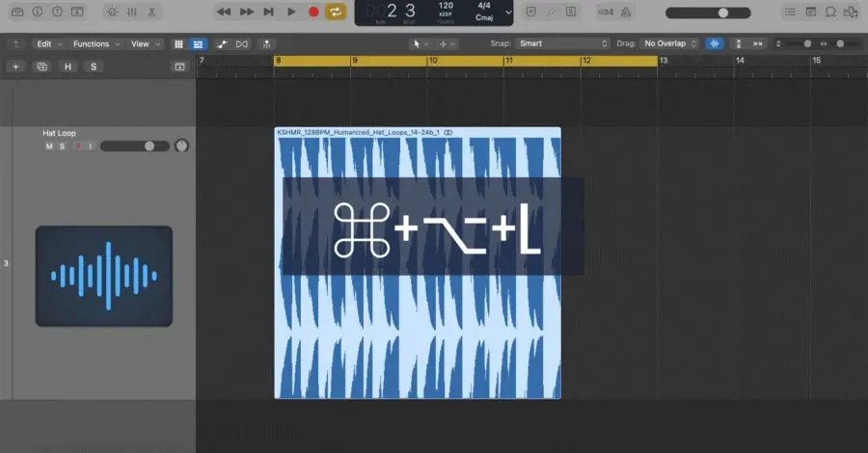The height and width of the screenshot is (453, 868).
Task: Toggle the H hide tracks button
Action: 68,67
